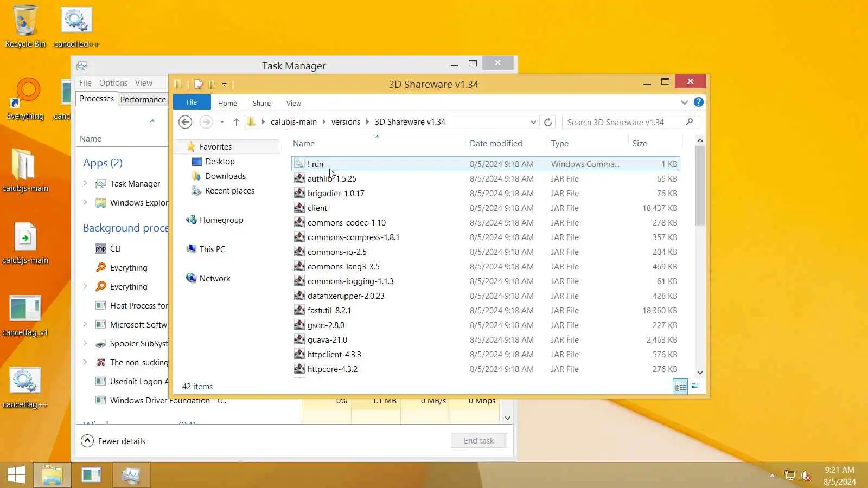Show hidden tray icons on the taskbar

(772, 476)
